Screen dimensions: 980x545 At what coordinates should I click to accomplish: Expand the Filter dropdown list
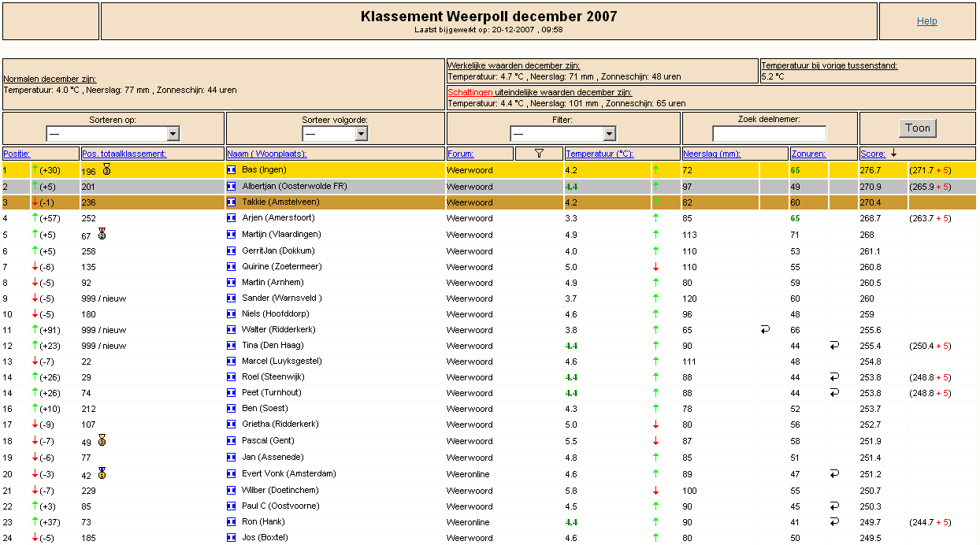(x=562, y=134)
